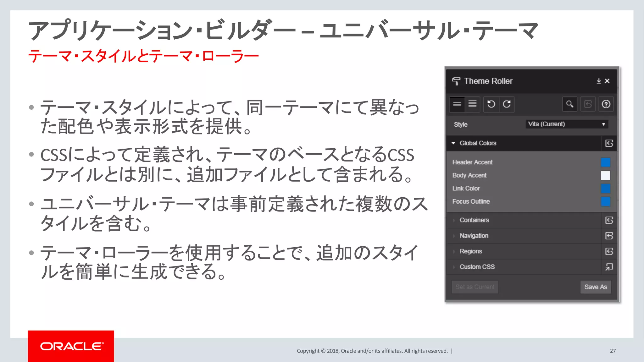Switch to show-all view with four-line icon
This screenshot has width=644, height=362.
(x=472, y=104)
